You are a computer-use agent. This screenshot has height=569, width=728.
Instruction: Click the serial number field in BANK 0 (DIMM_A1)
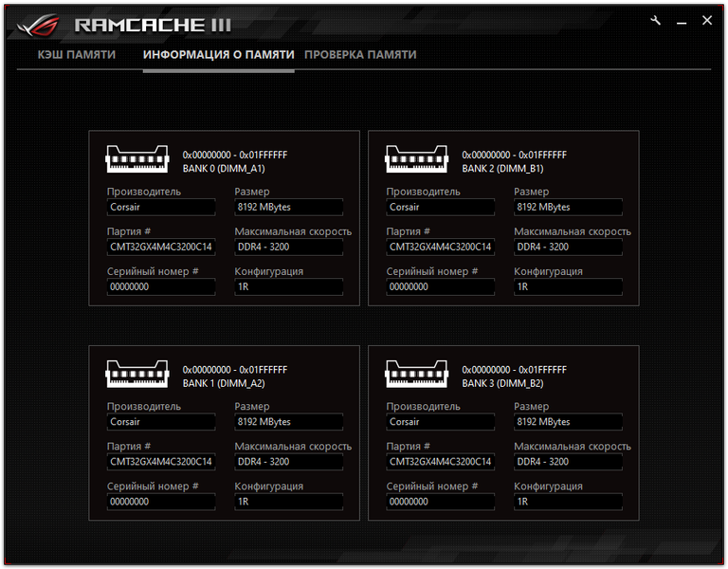(161, 287)
